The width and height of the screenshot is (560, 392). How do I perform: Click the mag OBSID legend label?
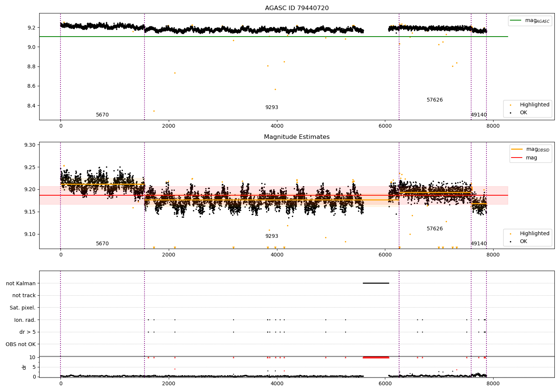538,149
